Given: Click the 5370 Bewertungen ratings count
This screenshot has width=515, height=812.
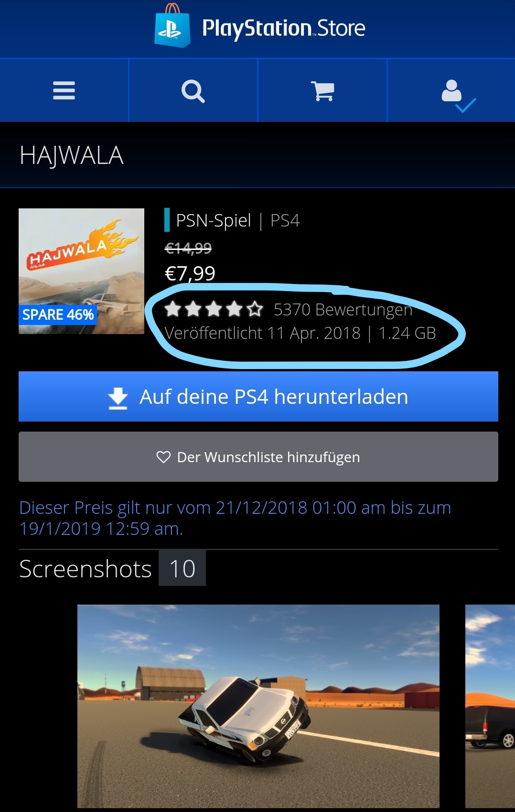Looking at the screenshot, I should point(343,310).
